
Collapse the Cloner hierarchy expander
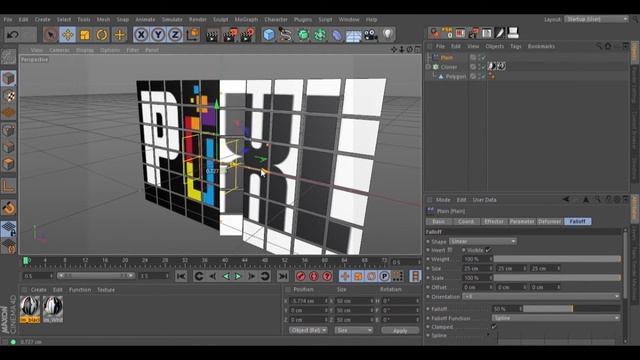pyautogui.click(x=428, y=67)
